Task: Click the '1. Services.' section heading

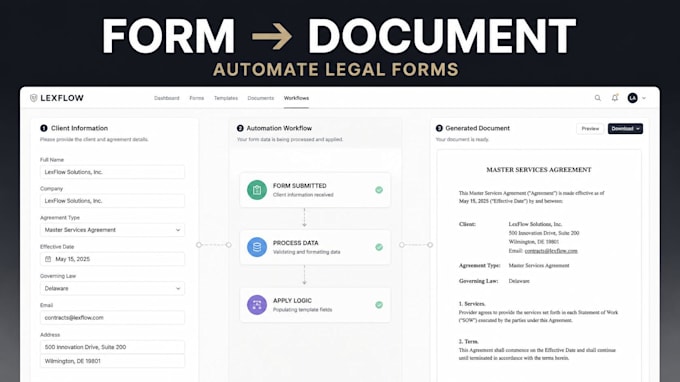Action: [x=472, y=304]
